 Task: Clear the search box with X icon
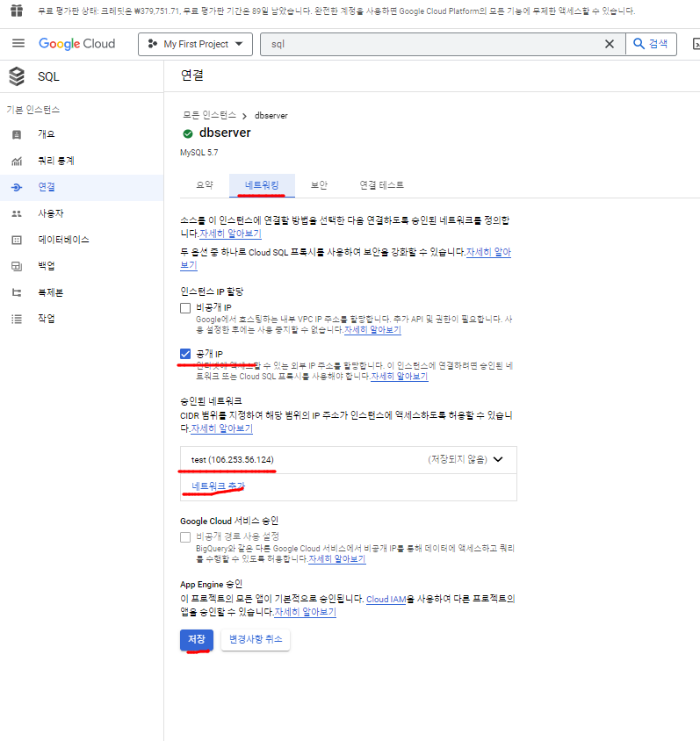coord(610,44)
